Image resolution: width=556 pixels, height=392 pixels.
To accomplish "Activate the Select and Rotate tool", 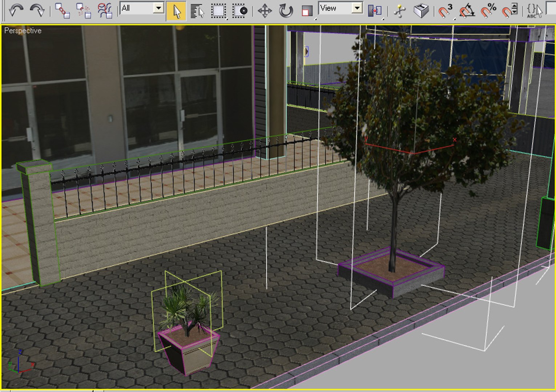I will 286,11.
